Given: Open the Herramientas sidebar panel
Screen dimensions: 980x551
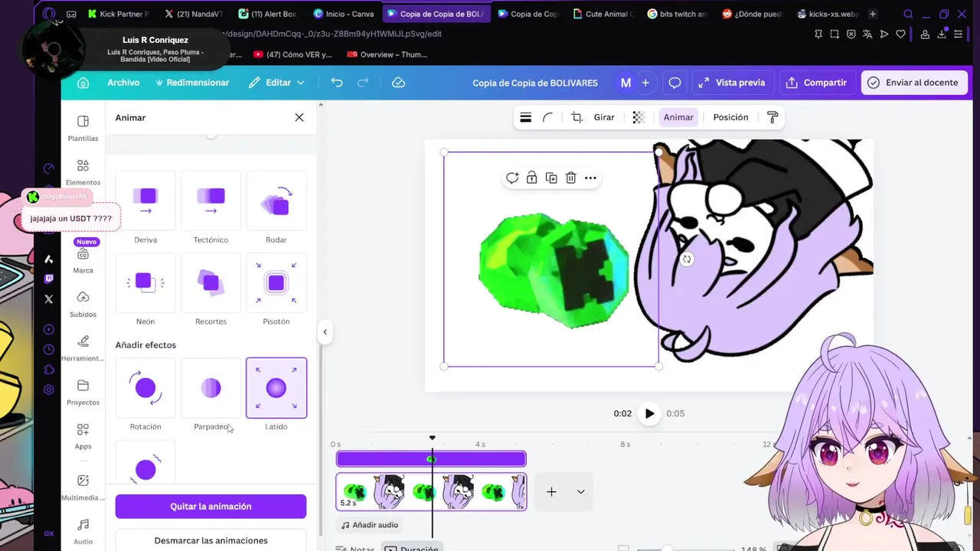Looking at the screenshot, I should click(83, 348).
